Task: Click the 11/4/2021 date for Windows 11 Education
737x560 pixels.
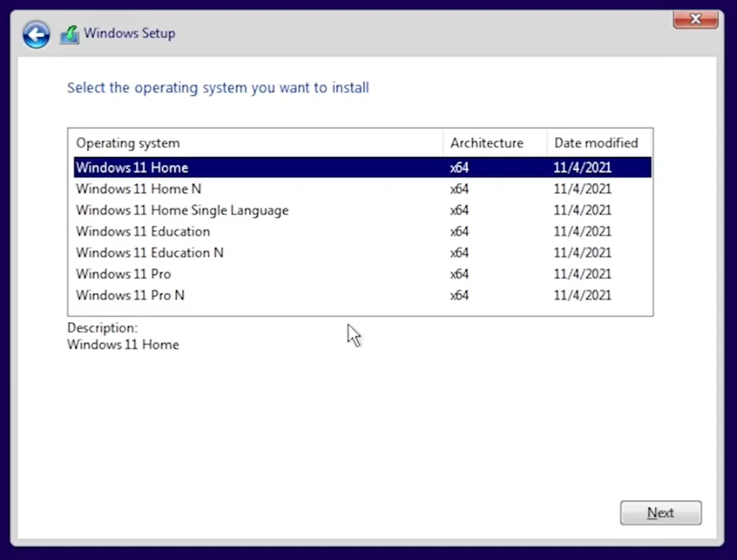Action: tap(583, 232)
